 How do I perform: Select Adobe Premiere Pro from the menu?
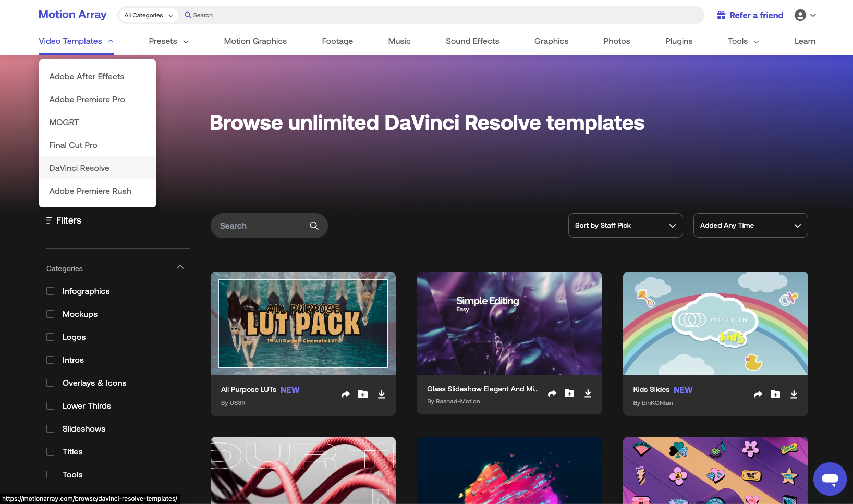(x=98, y=100)
